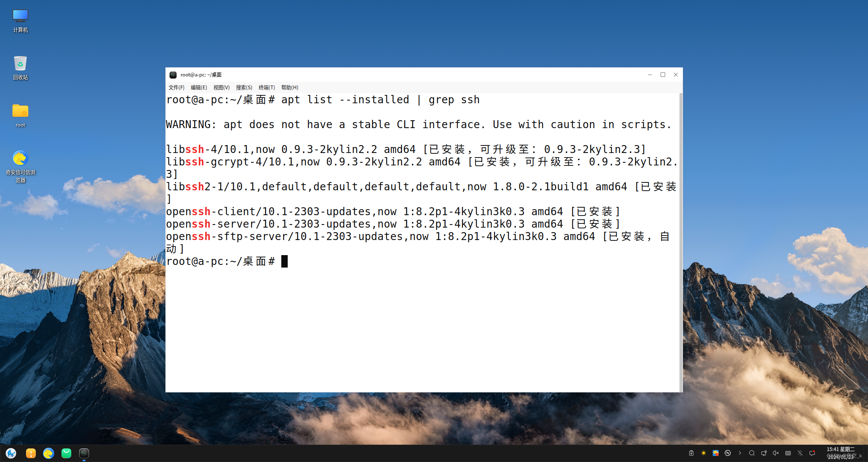
Task: Open the green software store app
Action: 66,453
